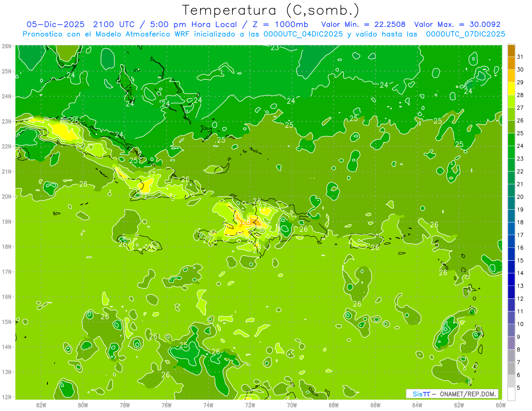Viewport: 532px width, 411px height.
Task: Click the longitude axis label 64W
Action: (x=417, y=405)
